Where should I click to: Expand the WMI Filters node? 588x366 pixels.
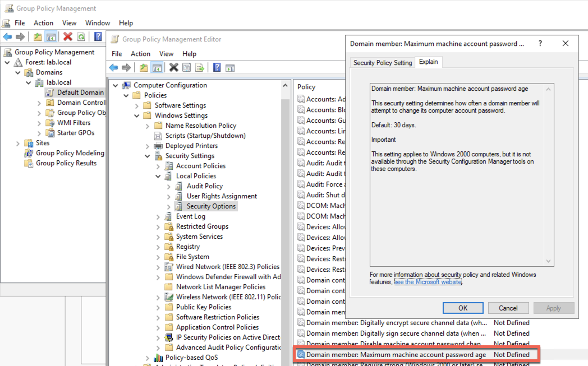point(39,123)
